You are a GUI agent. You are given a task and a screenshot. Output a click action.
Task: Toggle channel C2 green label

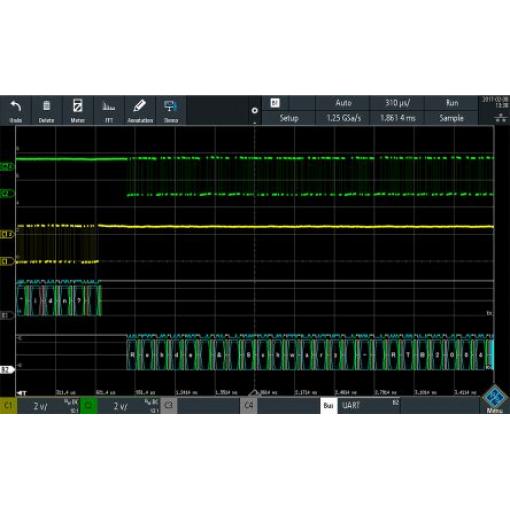pyautogui.click(x=89, y=406)
